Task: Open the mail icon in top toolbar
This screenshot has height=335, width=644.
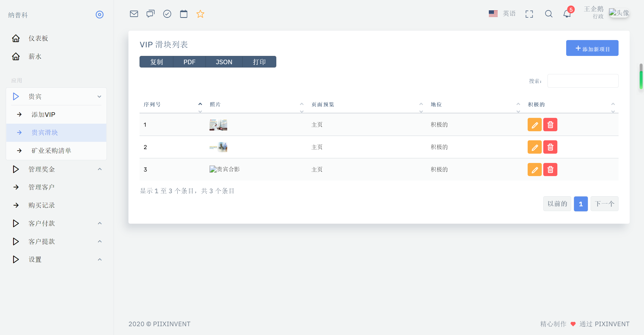Action: click(x=134, y=14)
